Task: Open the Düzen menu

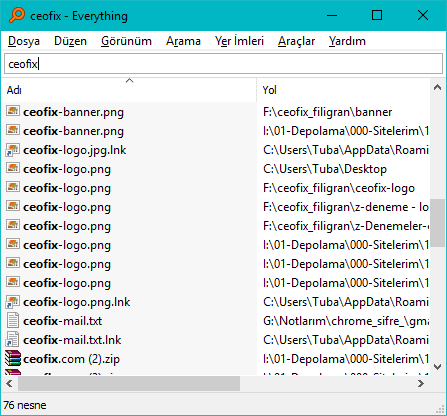Action: click(x=70, y=41)
